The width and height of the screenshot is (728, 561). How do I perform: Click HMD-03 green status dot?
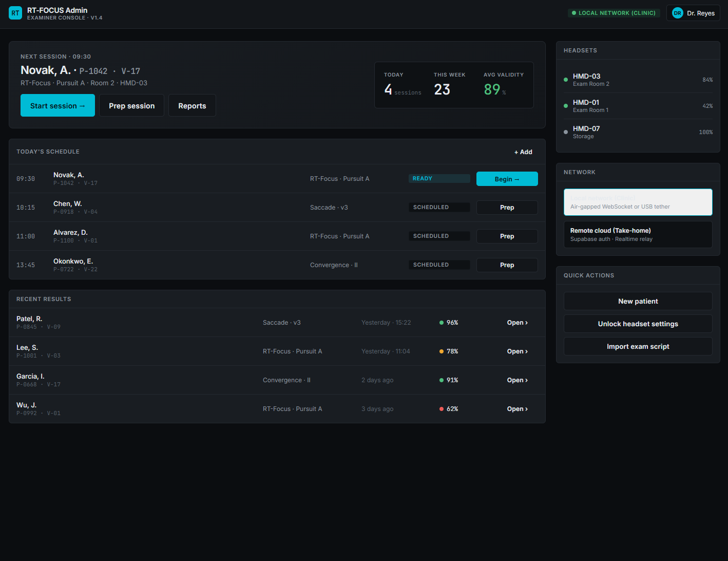coord(566,80)
